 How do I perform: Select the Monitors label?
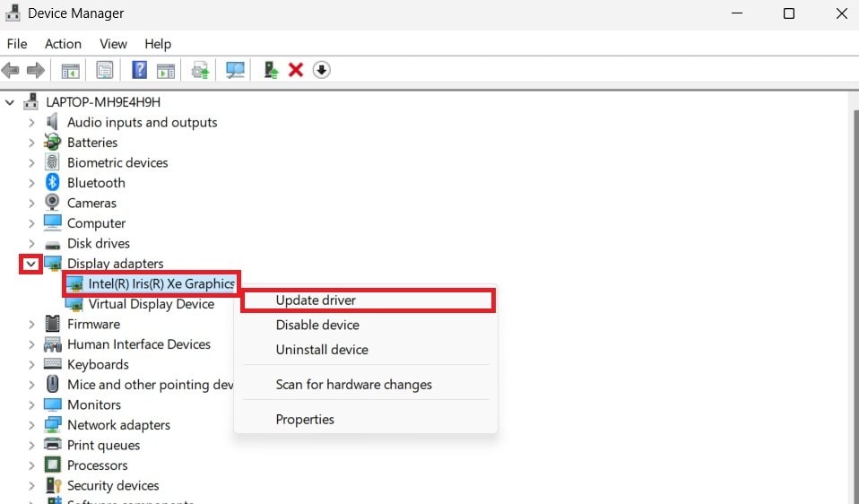93,404
